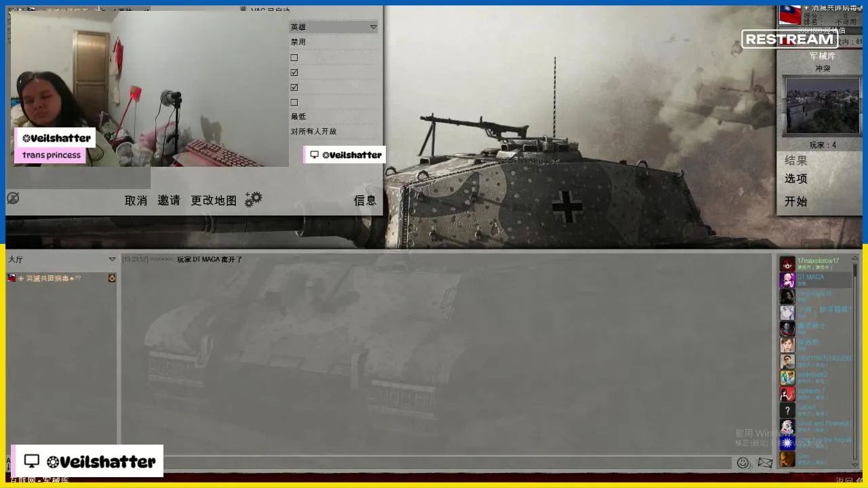The height and width of the screenshot is (488, 868).
Task: Toggle the empty checkbox above 最低
Action: point(294,102)
